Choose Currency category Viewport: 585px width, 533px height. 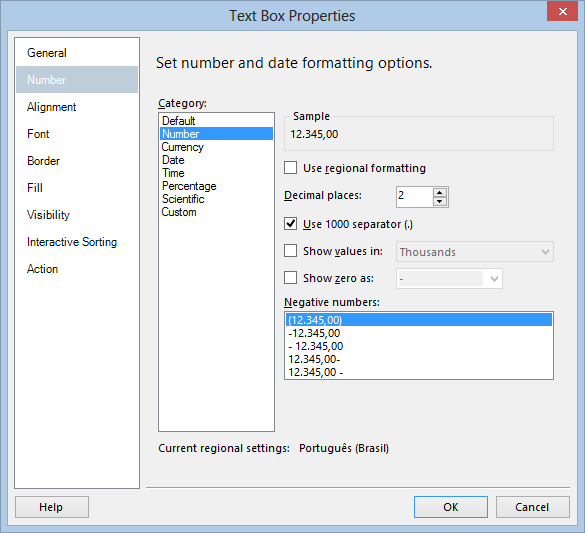point(216,147)
